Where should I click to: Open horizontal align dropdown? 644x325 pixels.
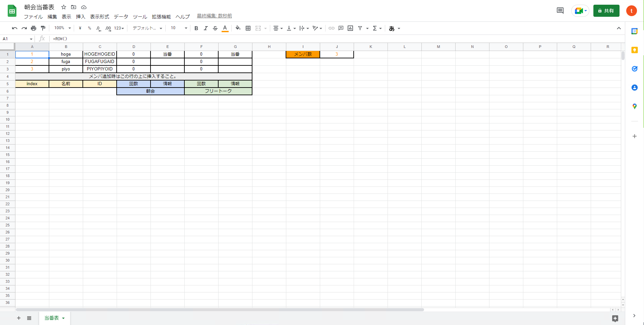(278, 29)
